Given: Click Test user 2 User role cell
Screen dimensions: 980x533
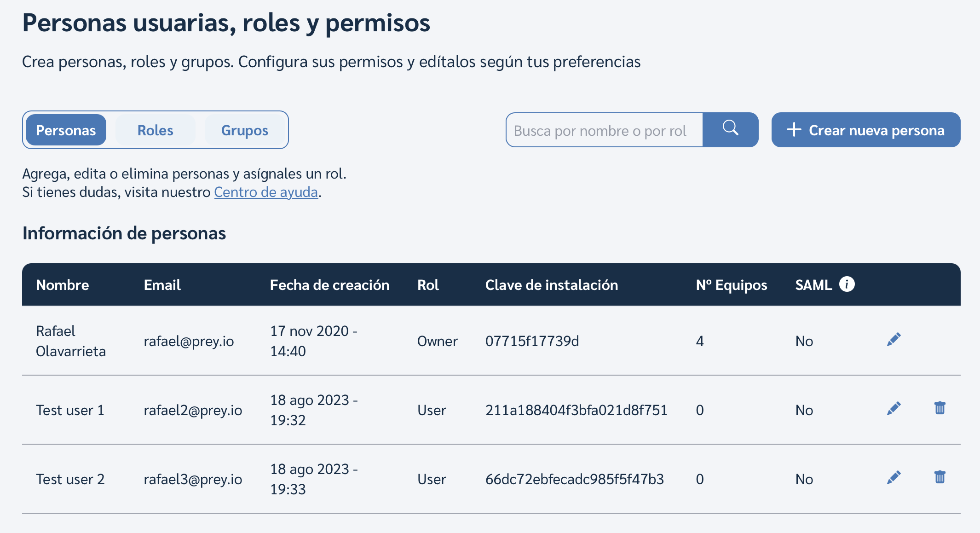Looking at the screenshot, I should click(x=432, y=479).
